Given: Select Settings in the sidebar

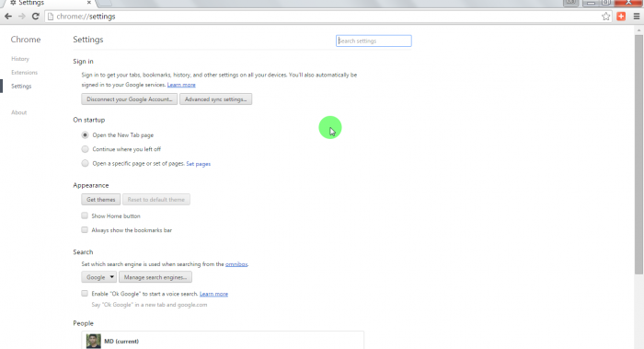Looking at the screenshot, I should click(x=21, y=86).
